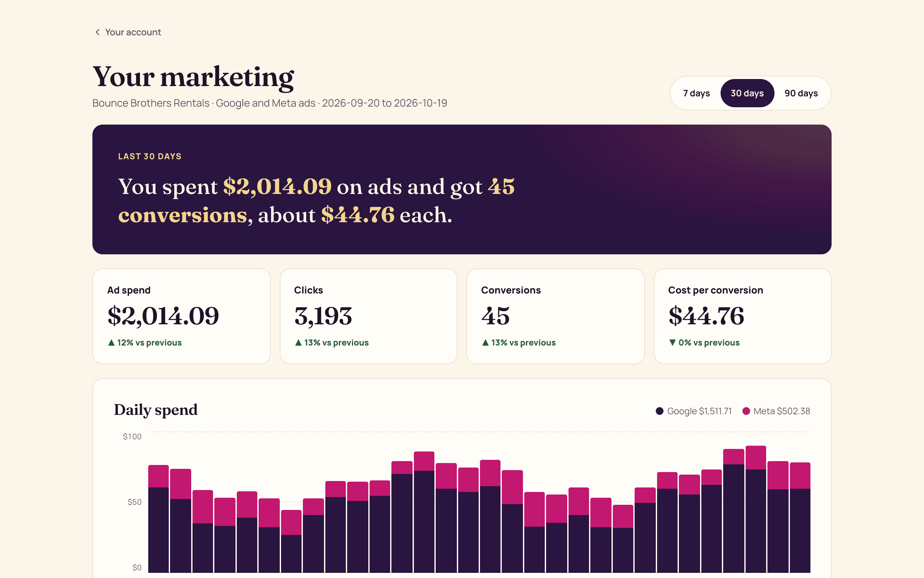Image resolution: width=924 pixels, height=578 pixels.
Task: Click the $50 axis label
Action: pos(134,502)
